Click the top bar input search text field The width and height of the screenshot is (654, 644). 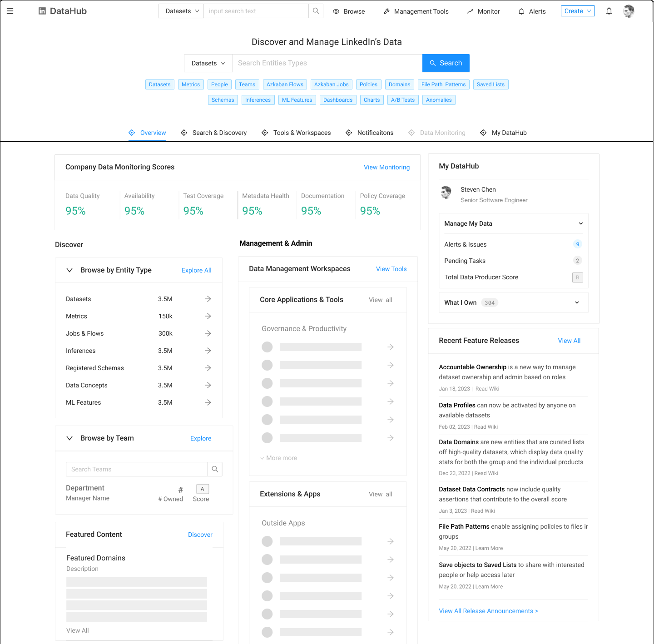click(256, 11)
